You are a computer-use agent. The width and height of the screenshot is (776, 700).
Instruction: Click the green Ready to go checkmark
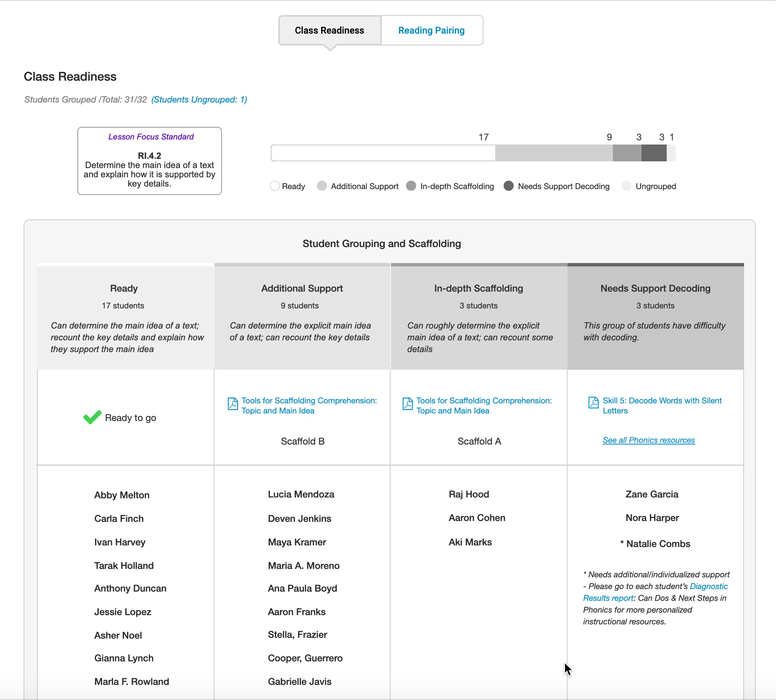tap(92, 417)
